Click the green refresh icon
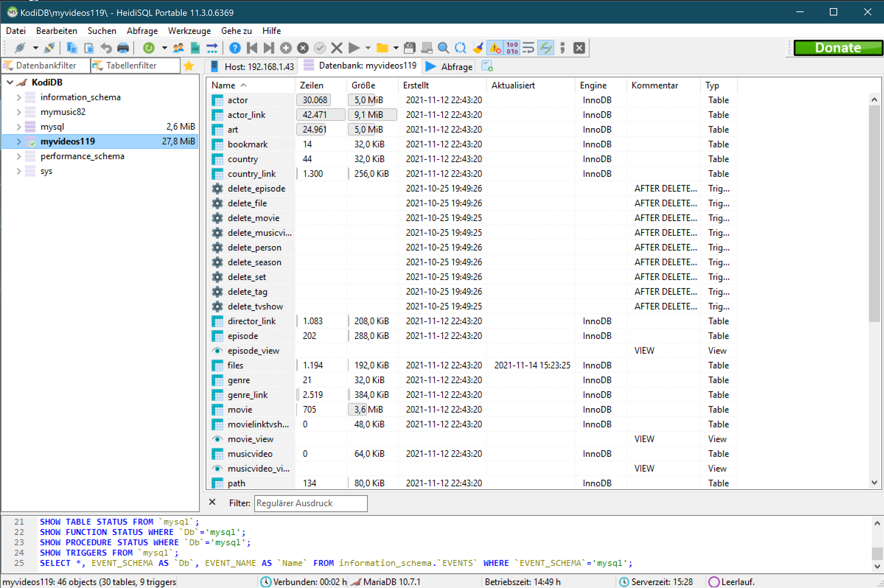Viewport: 884px width, 588px height. (x=149, y=48)
